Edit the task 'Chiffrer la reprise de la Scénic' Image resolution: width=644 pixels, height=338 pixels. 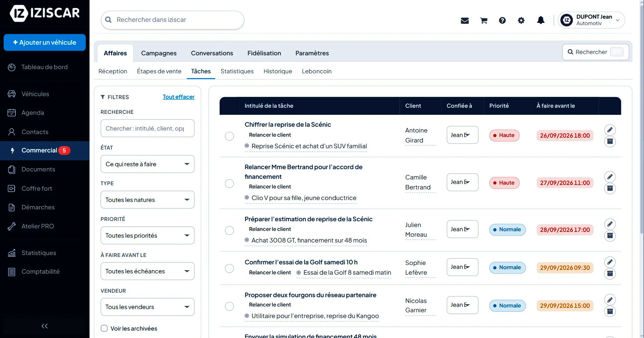[x=610, y=130]
